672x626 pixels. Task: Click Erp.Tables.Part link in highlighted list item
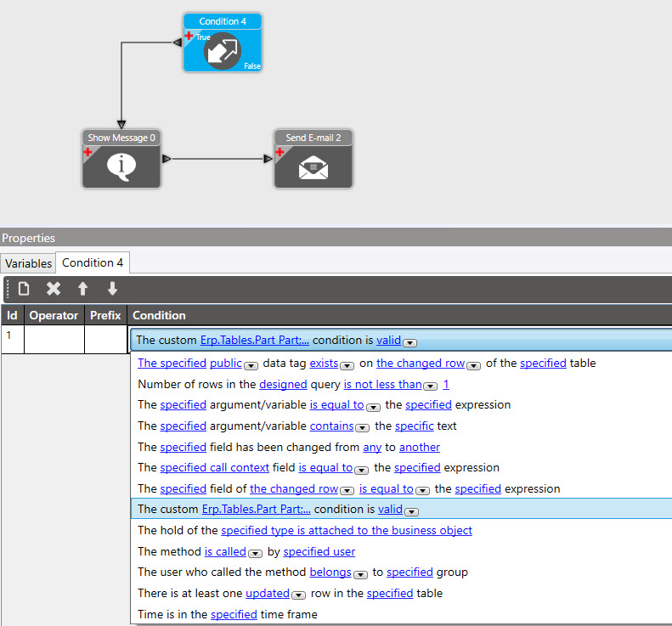click(257, 509)
